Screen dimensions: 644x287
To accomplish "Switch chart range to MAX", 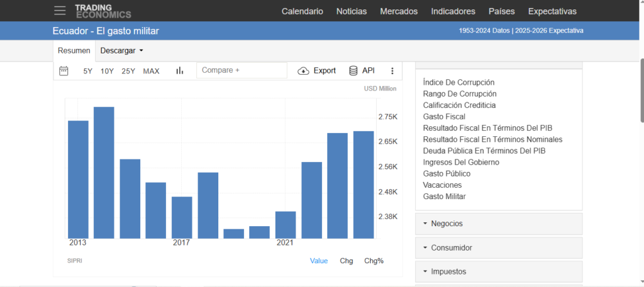I will click(x=151, y=71).
